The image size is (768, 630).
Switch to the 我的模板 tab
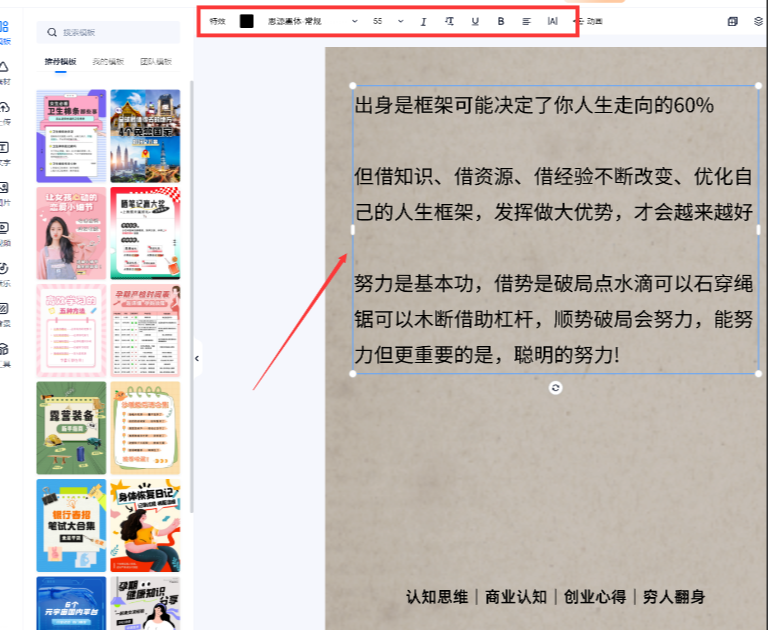click(108, 62)
